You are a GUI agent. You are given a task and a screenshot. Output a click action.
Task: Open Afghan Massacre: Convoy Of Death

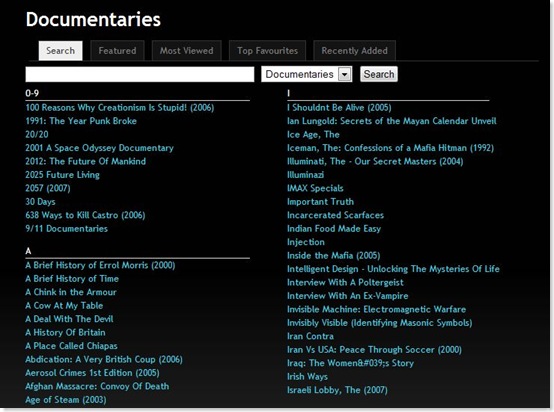pos(97,386)
